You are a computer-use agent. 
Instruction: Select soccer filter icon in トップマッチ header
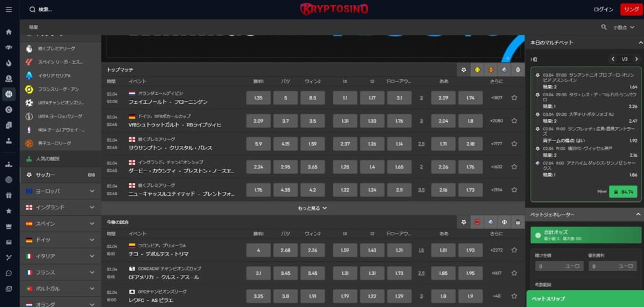[464, 70]
